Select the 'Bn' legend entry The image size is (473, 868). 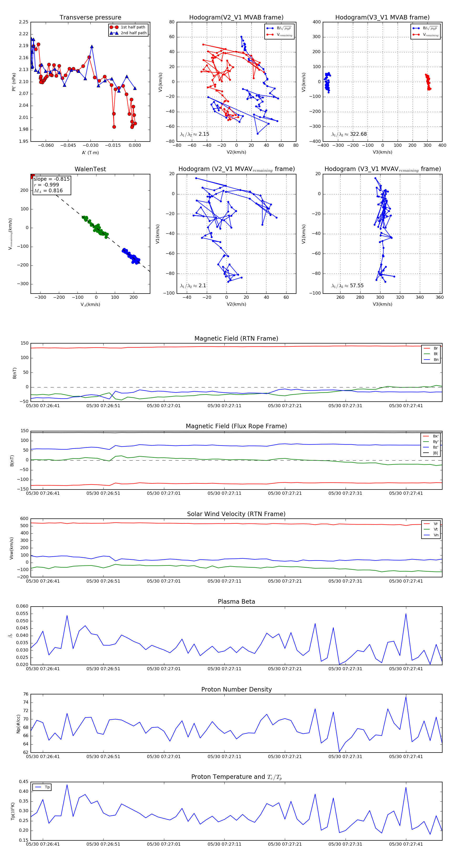tap(431, 360)
